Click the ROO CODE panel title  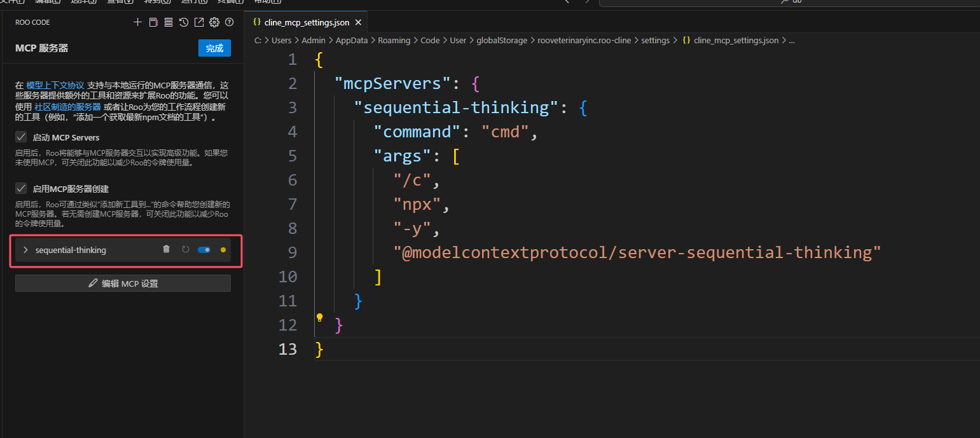pos(32,22)
